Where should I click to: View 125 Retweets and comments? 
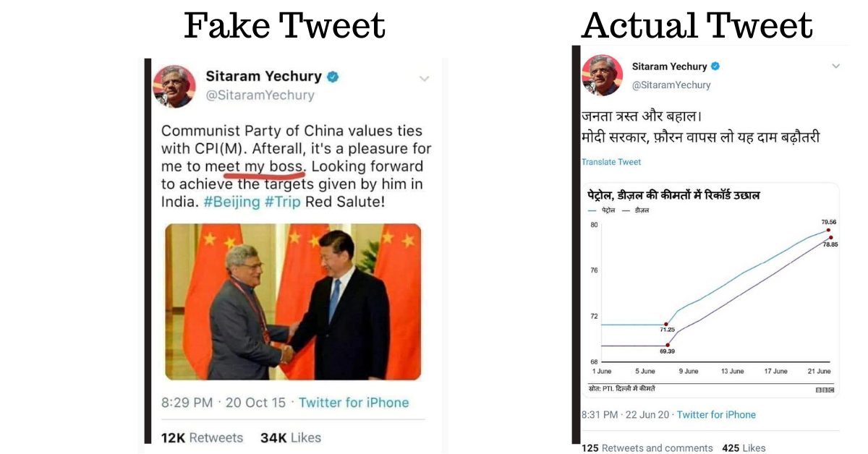[647, 448]
